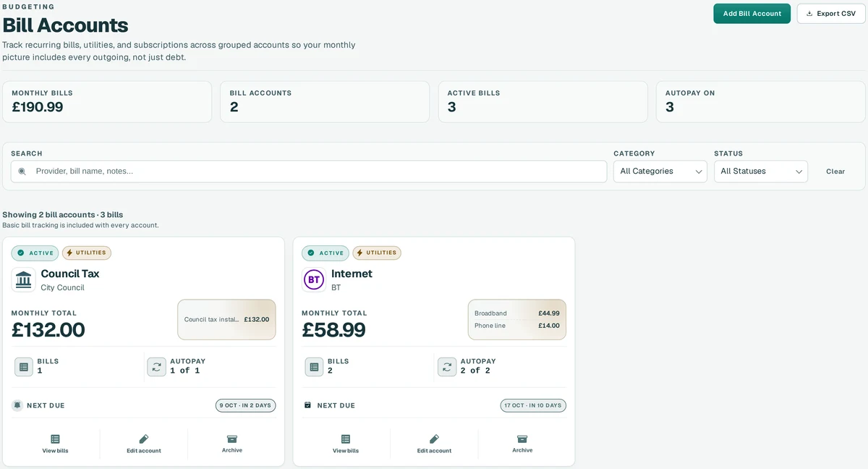Click Utilities badge on Council Tax card

pos(87,253)
